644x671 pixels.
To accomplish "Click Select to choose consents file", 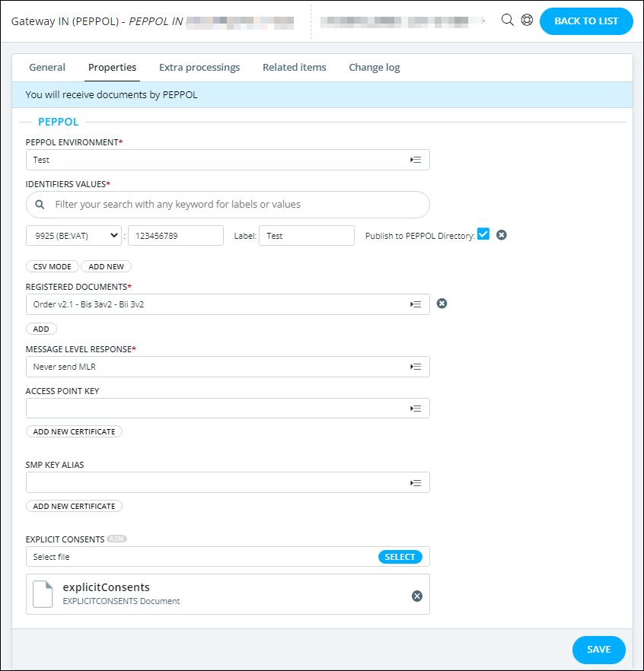I will [400, 557].
